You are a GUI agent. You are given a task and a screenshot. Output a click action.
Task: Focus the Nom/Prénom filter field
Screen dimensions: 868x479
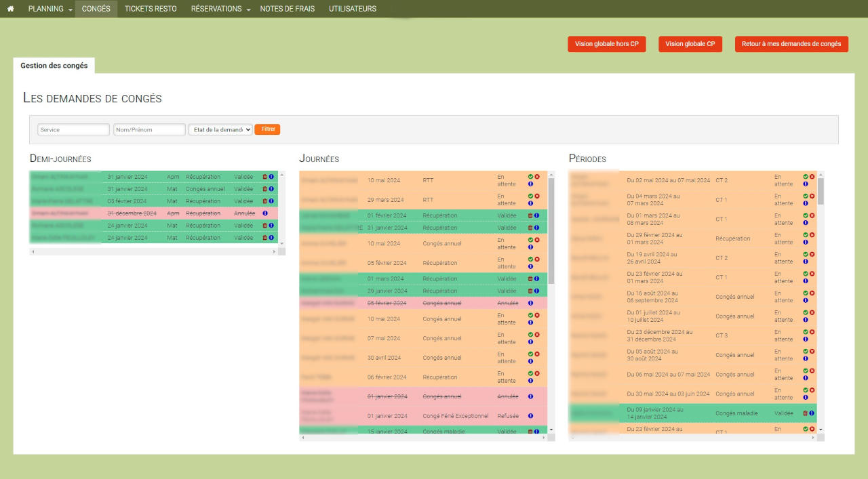(x=149, y=129)
